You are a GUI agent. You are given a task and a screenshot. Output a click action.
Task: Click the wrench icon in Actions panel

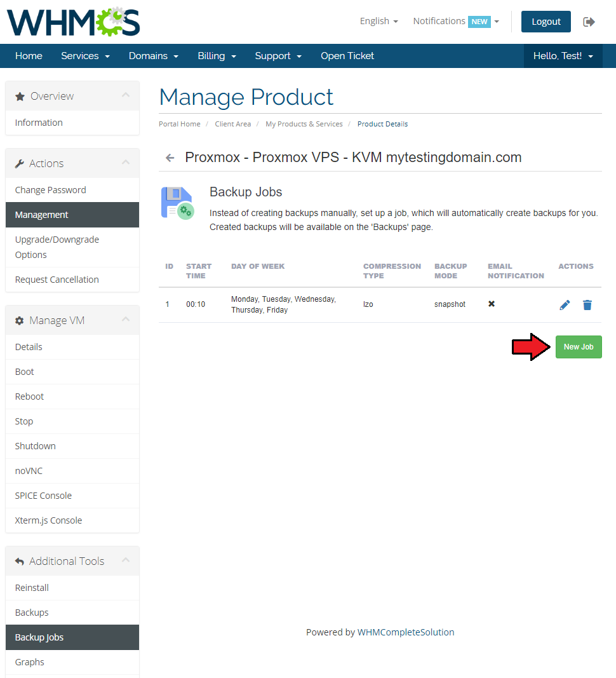[x=20, y=164]
